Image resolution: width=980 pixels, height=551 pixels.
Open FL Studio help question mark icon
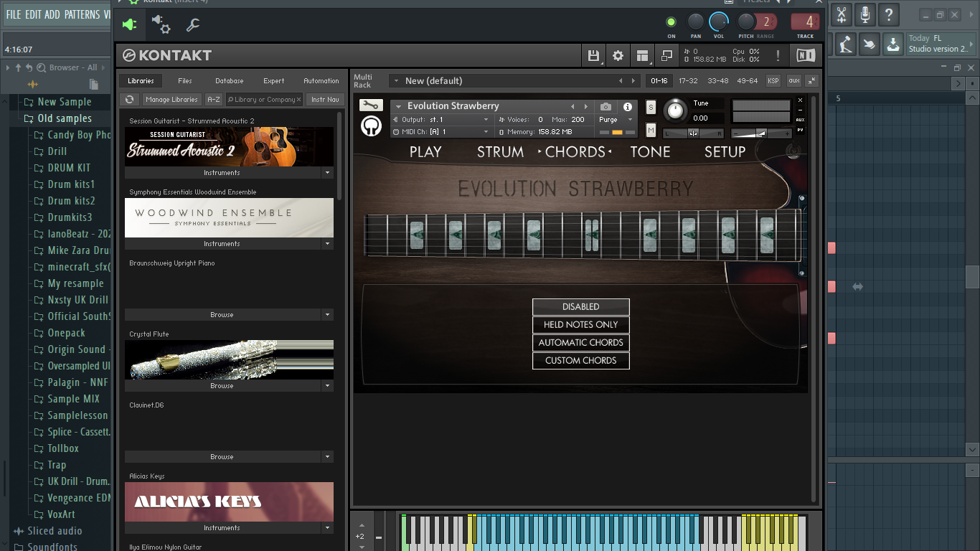point(889,14)
